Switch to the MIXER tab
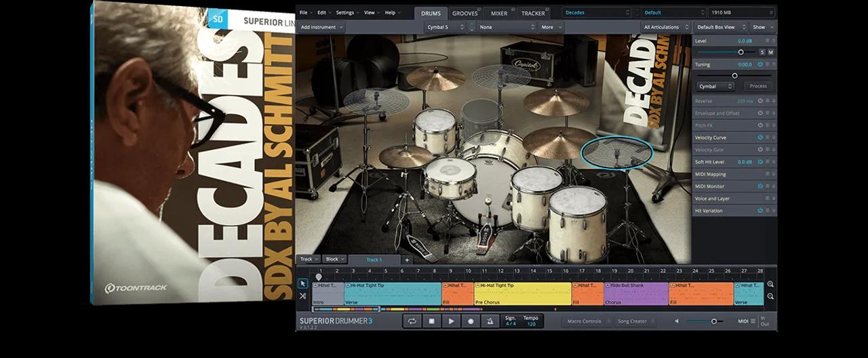Screen dimensions: 868x358 (x=500, y=13)
